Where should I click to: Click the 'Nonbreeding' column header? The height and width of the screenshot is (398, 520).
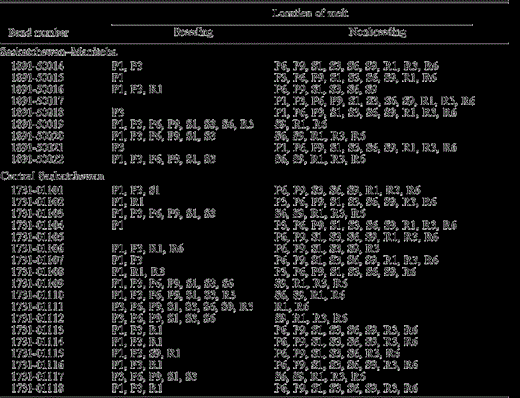[377, 32]
